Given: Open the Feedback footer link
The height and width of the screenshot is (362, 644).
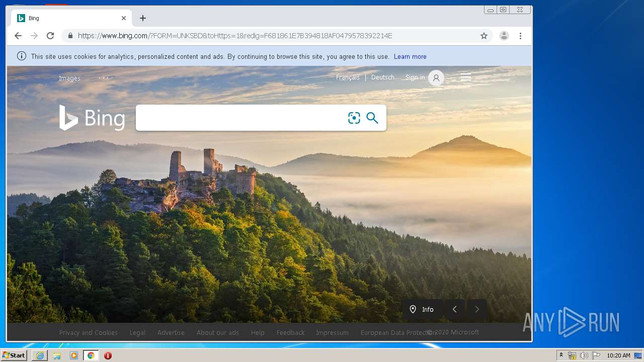Looking at the screenshot, I should click(290, 332).
